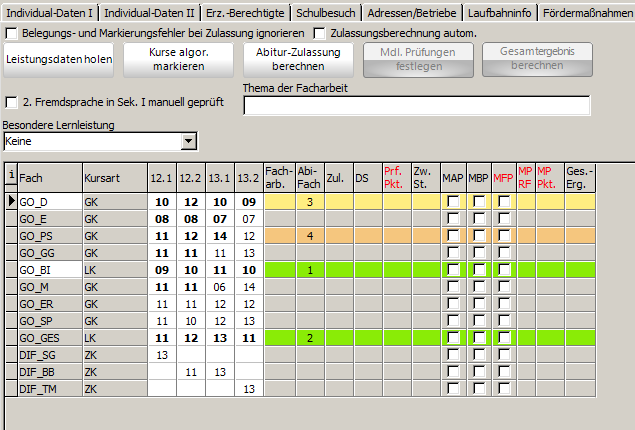
Task: Select the GO_GES subject cell
Action: [50, 338]
